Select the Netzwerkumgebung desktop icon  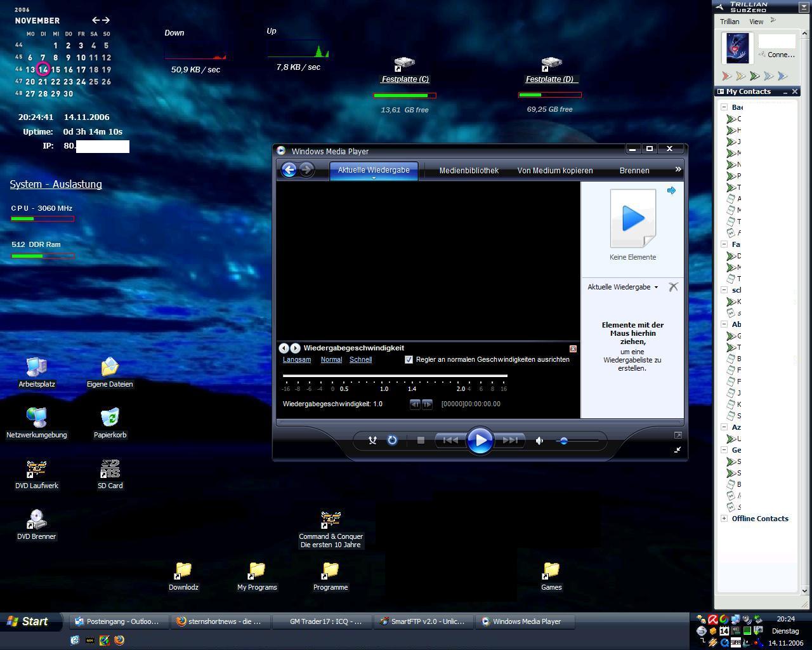tap(37, 423)
